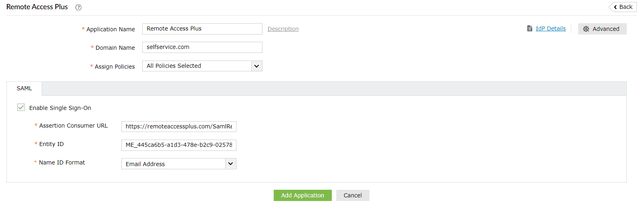The height and width of the screenshot is (207, 644).
Task: Switch to the SAML tab
Action: (x=24, y=89)
